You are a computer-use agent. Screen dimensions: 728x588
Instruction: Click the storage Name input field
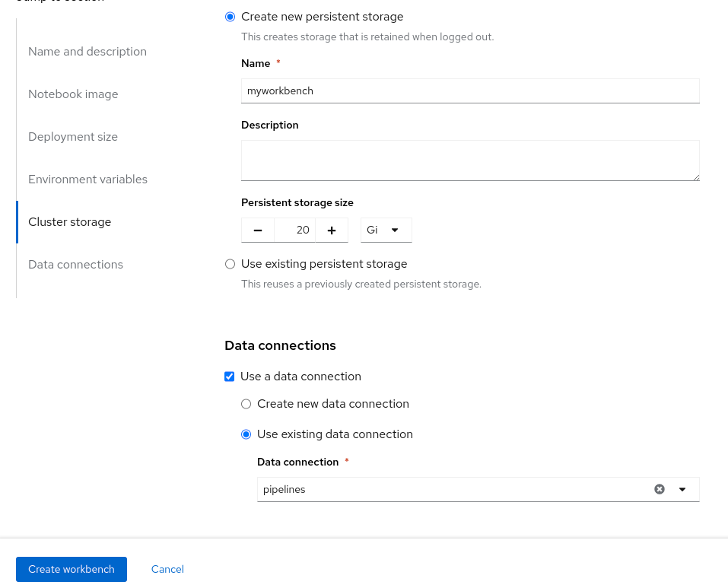click(x=469, y=91)
